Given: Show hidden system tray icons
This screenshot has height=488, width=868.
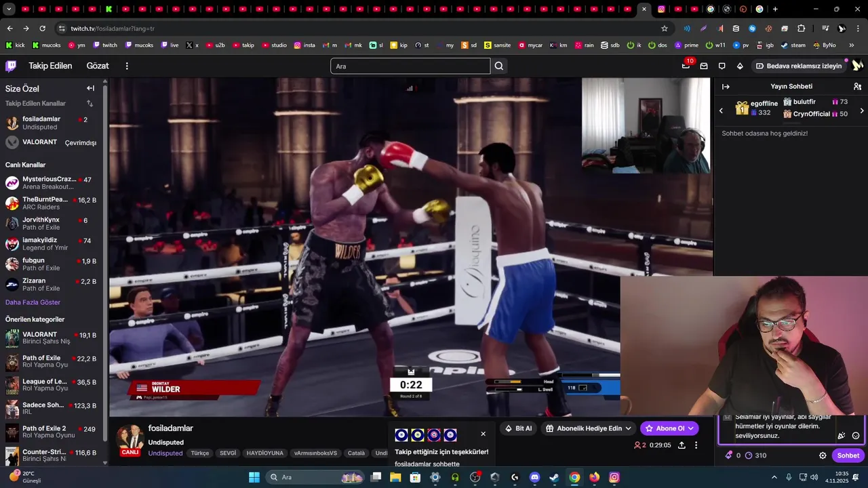Looking at the screenshot, I should 774,477.
